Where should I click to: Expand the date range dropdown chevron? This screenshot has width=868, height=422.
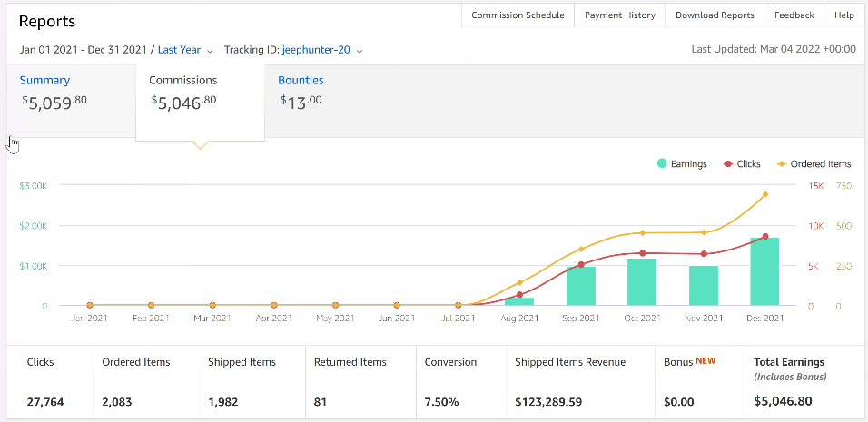[x=210, y=51]
